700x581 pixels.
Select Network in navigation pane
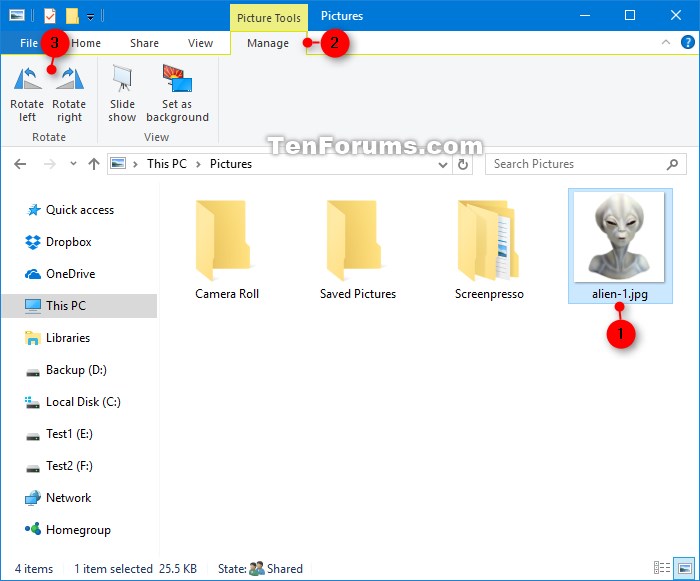coord(79,498)
